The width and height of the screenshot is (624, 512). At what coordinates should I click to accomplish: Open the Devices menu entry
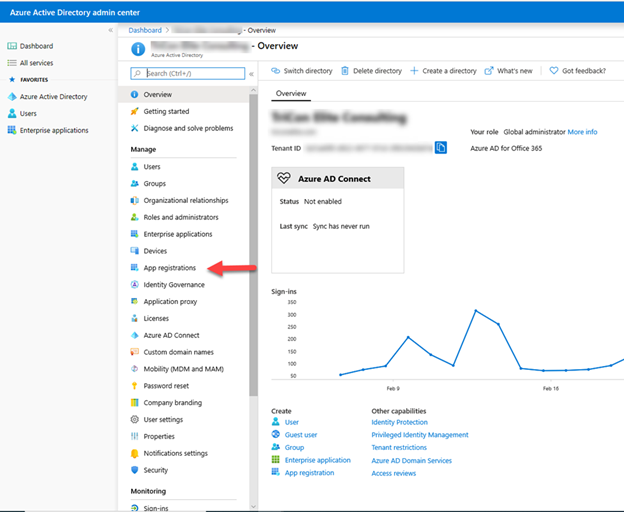[x=155, y=251]
